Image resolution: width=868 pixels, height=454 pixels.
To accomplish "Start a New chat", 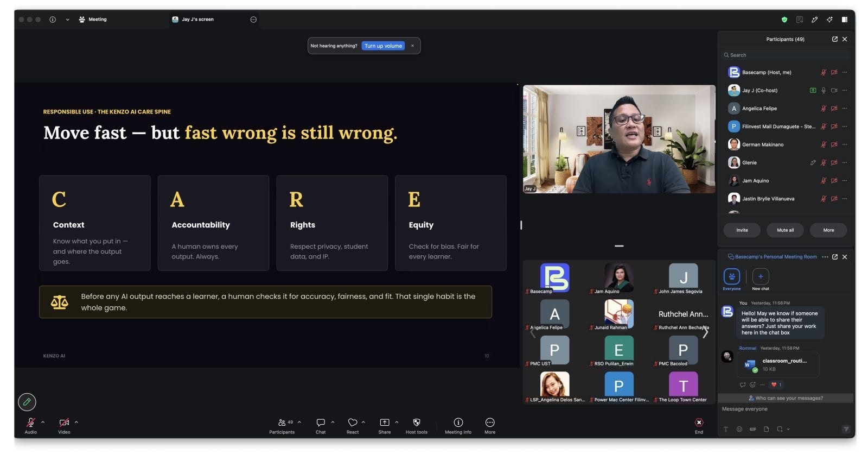I will tap(761, 279).
